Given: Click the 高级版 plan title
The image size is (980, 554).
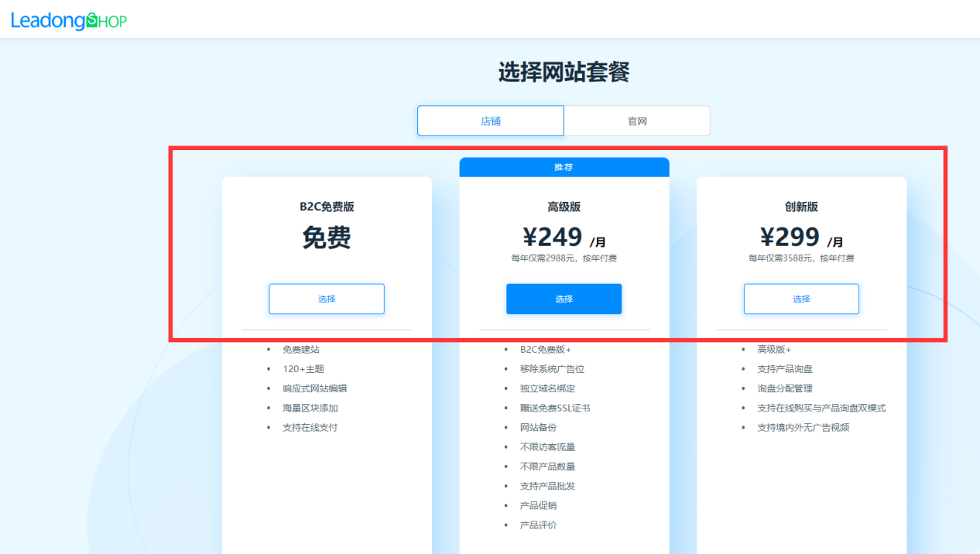Looking at the screenshot, I should pyautogui.click(x=564, y=207).
